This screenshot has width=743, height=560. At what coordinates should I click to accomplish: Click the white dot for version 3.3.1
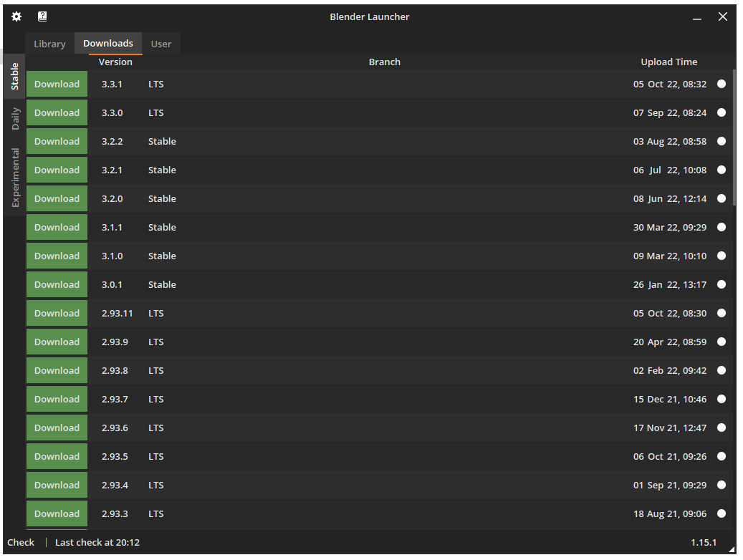point(722,84)
